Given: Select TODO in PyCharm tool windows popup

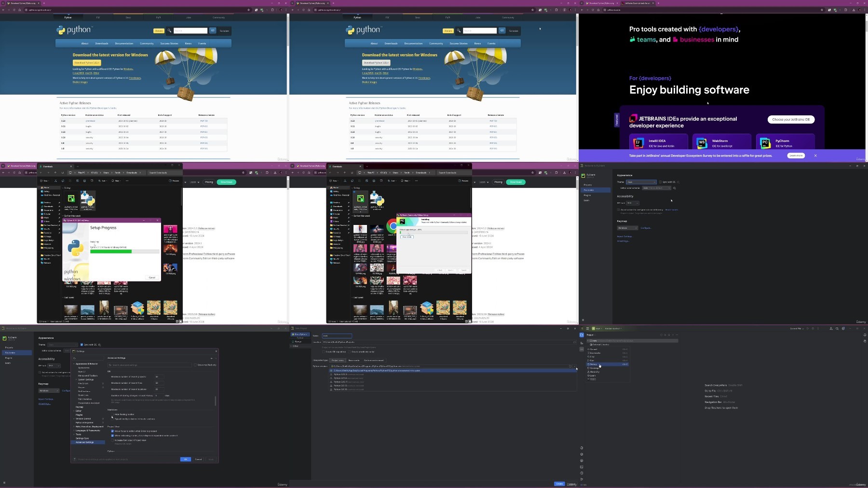Looking at the screenshot, I should click(608, 379).
